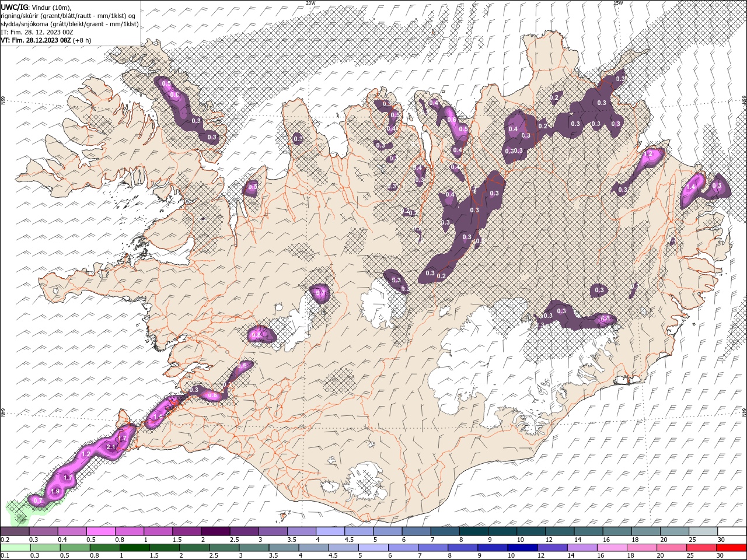Image resolution: width=747 pixels, height=560 pixels.
Task: Select dark green rain swatch between 1 and 1.5
Action: click(136, 548)
